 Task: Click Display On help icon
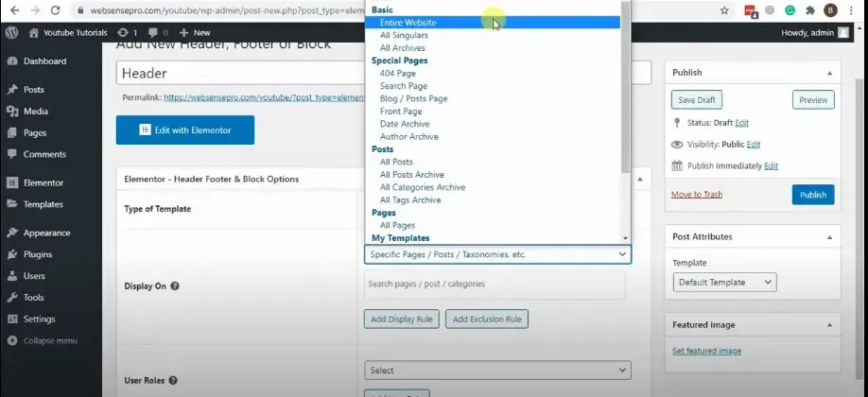pyautogui.click(x=175, y=286)
